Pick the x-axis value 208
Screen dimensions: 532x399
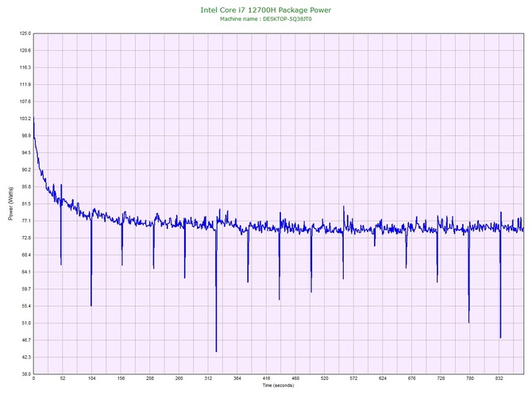point(150,378)
